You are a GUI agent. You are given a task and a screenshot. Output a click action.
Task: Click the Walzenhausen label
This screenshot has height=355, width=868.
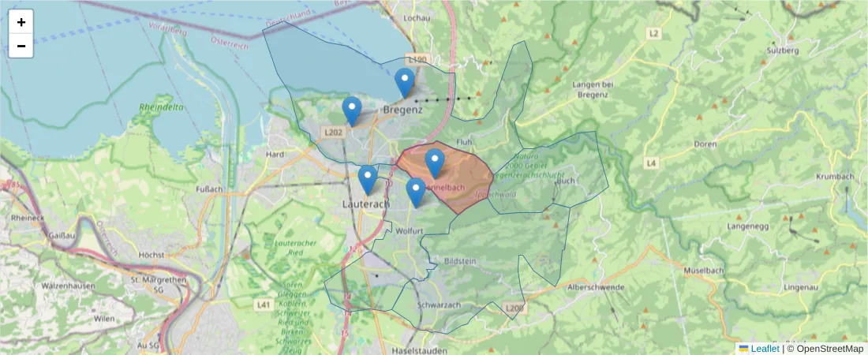click(x=68, y=286)
